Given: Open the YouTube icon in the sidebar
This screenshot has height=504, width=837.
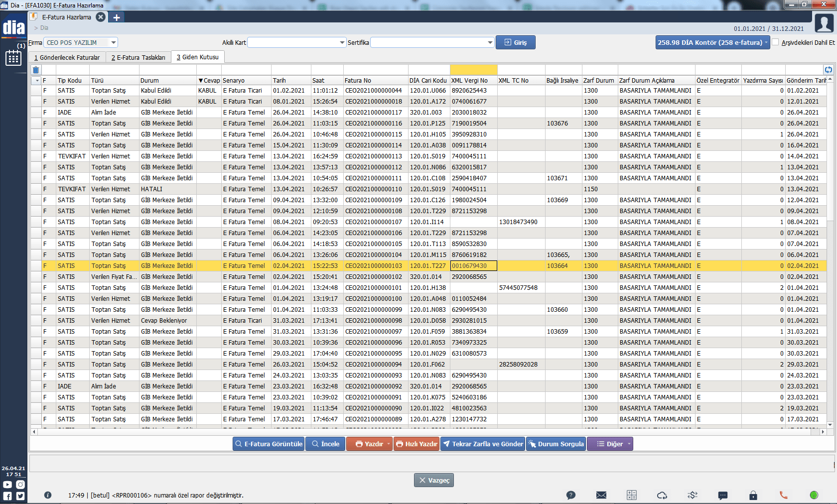Looking at the screenshot, I should 7,485.
